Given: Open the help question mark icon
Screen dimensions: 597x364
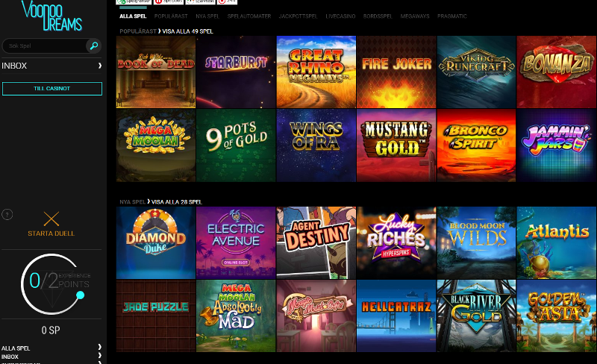Looking at the screenshot, I should 7,215.
